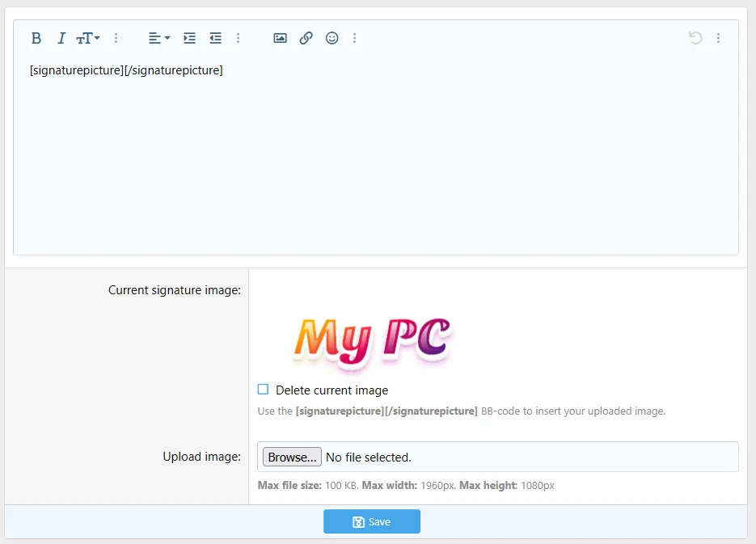Increase paragraph indent
This screenshot has height=544, width=756.
[x=189, y=38]
